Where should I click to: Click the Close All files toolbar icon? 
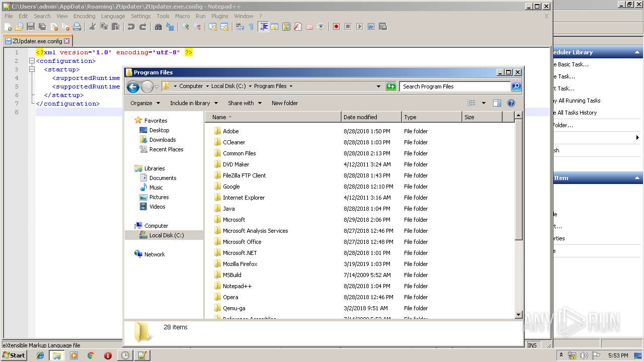click(x=65, y=27)
